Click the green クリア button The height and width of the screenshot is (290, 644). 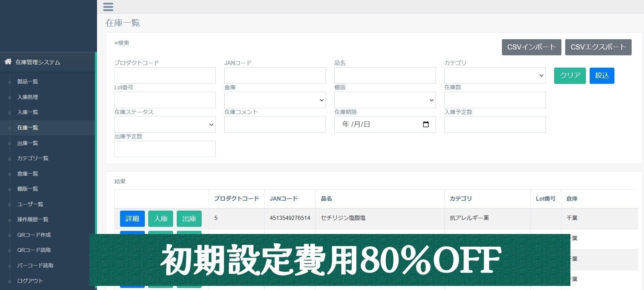coord(570,76)
